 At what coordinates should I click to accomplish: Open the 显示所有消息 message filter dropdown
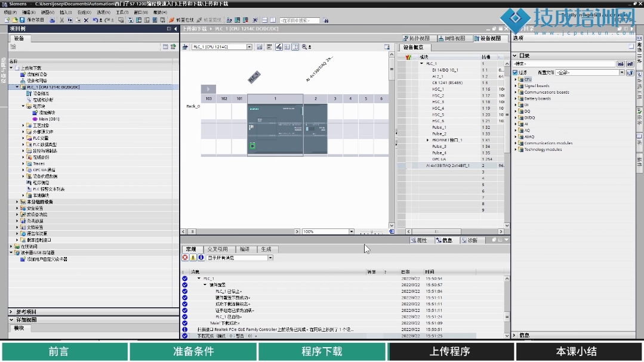click(x=270, y=258)
